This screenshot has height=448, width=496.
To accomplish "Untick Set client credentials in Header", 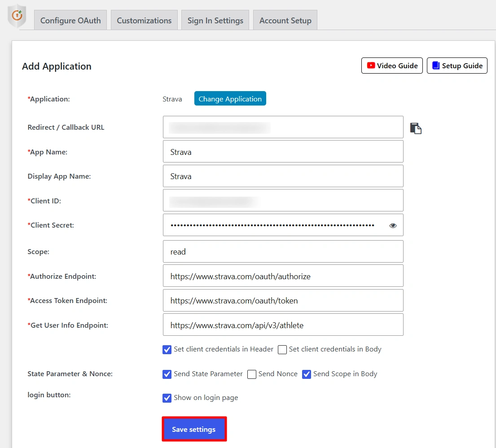I will point(167,349).
